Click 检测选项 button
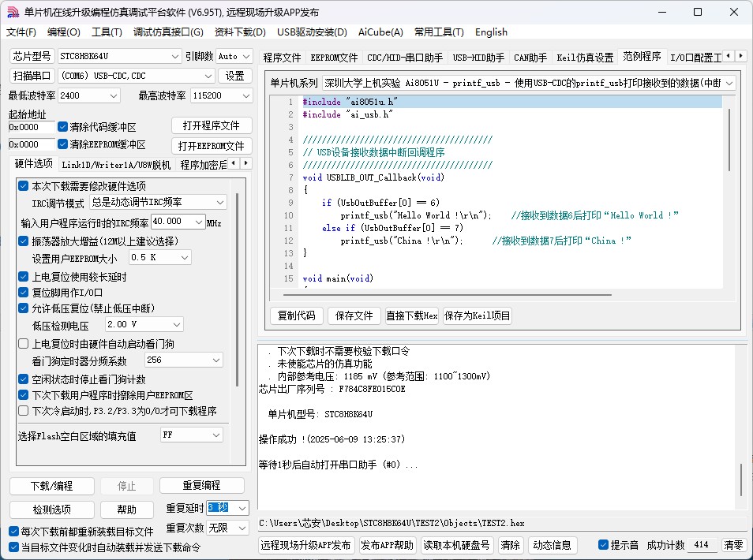 [52, 510]
